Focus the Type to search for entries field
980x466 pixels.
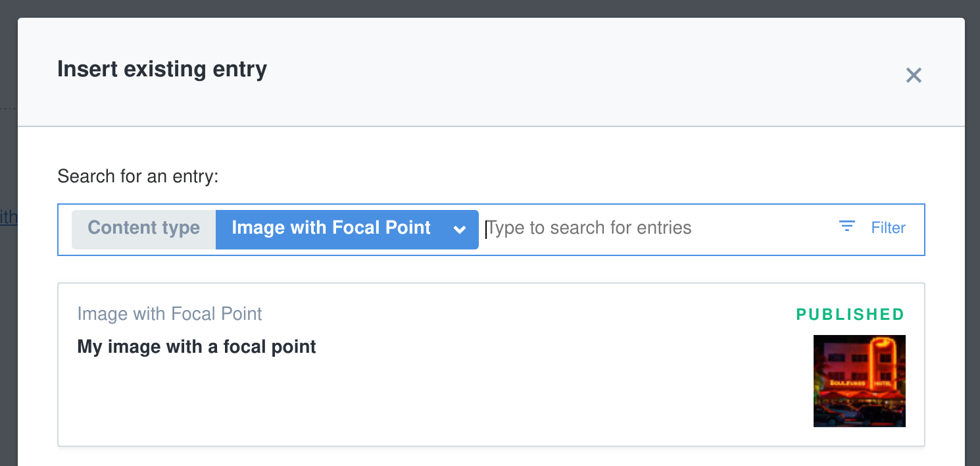[589, 228]
